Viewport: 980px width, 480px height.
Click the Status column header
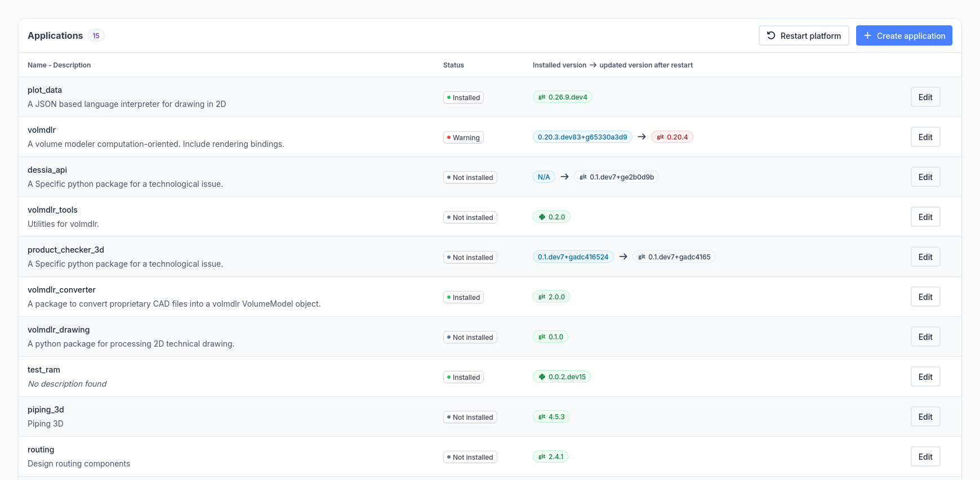[x=453, y=65]
